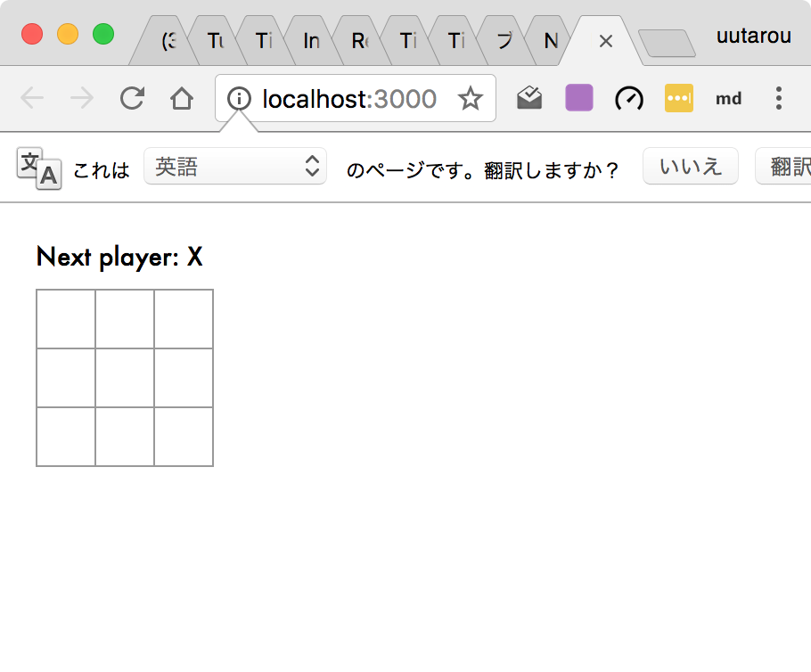Click the いいえ button to decline translation
The width and height of the screenshot is (811, 672).
point(690,166)
